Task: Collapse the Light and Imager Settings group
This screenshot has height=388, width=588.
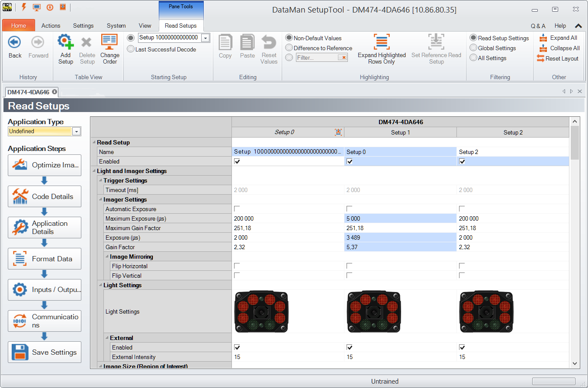Action: (x=94, y=171)
